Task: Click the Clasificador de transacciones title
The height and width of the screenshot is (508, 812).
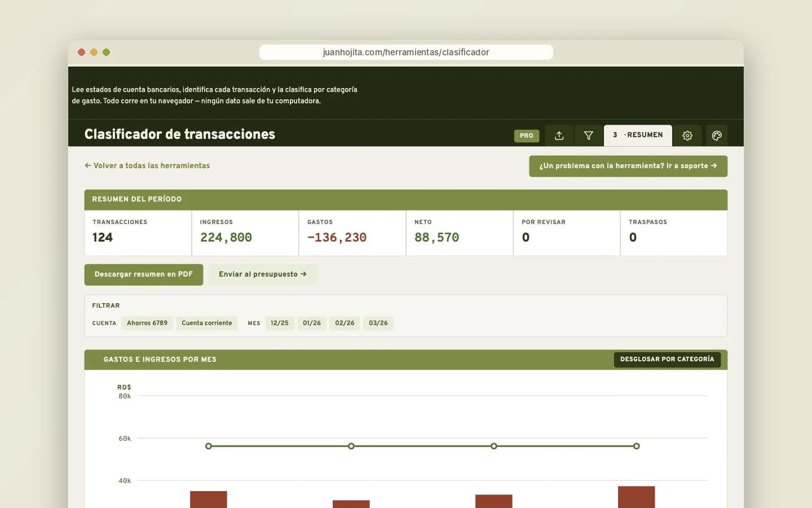Action: [x=180, y=134]
